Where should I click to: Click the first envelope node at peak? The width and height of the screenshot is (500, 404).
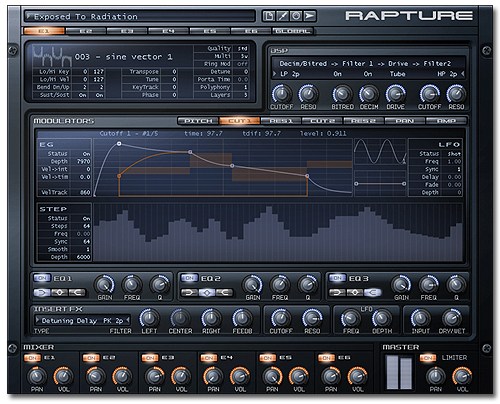[x=119, y=144]
